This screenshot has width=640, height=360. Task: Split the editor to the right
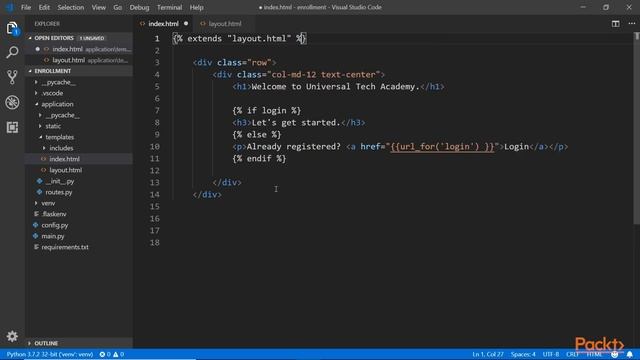(x=616, y=24)
